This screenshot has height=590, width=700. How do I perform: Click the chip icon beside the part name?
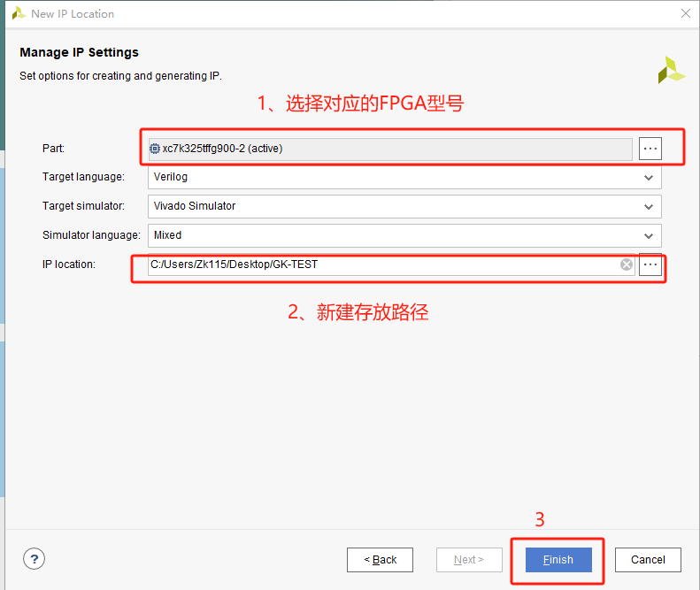155,149
